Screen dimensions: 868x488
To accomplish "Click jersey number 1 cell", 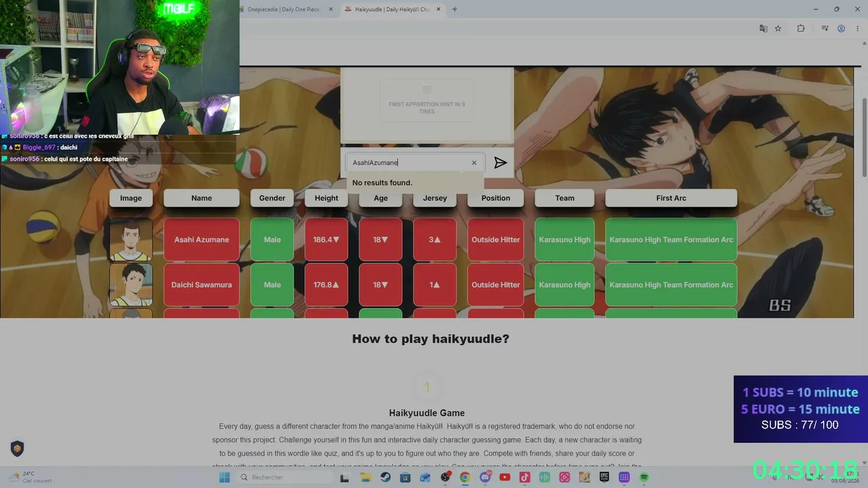I will pyautogui.click(x=435, y=285).
